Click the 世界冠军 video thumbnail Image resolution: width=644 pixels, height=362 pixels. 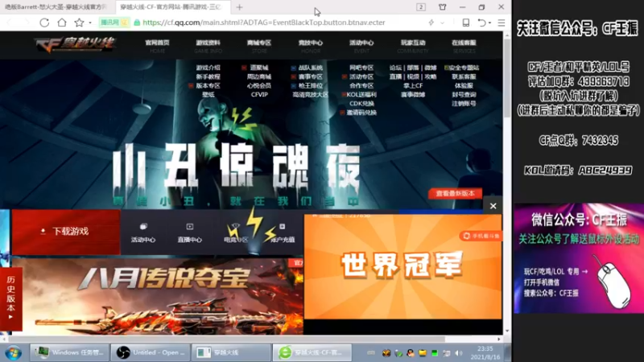tap(402, 267)
